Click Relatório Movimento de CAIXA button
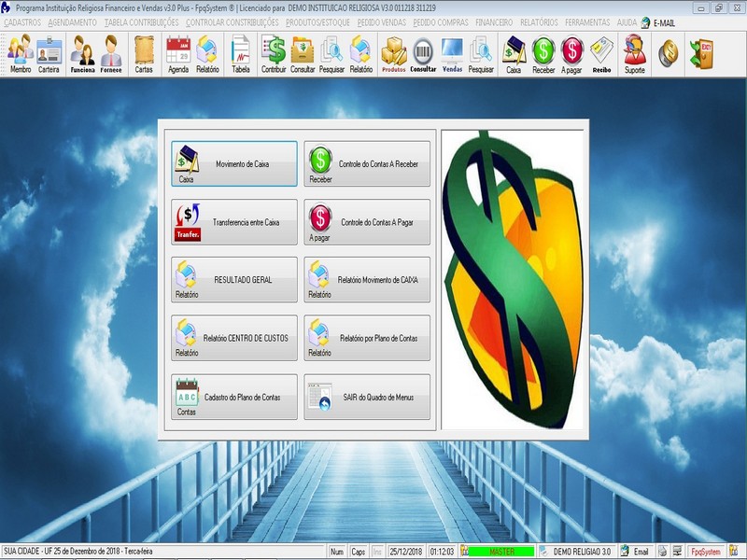 click(x=367, y=280)
